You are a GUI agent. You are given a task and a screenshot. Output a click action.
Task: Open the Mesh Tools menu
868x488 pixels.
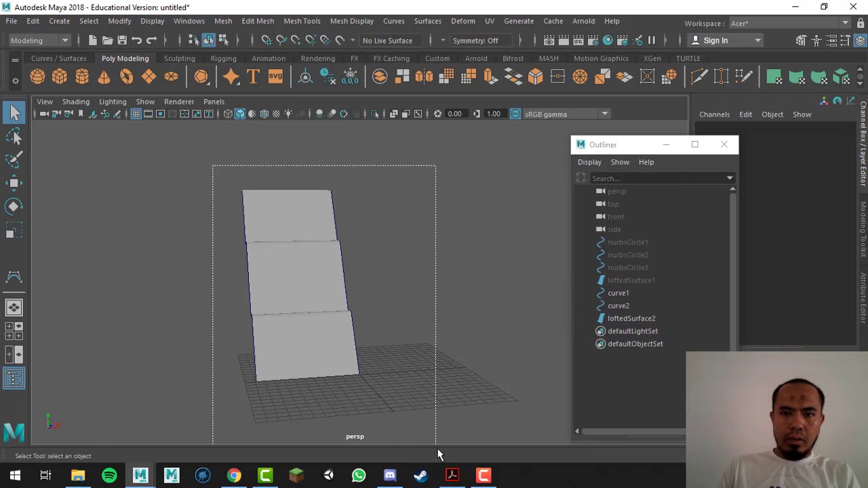click(x=302, y=21)
